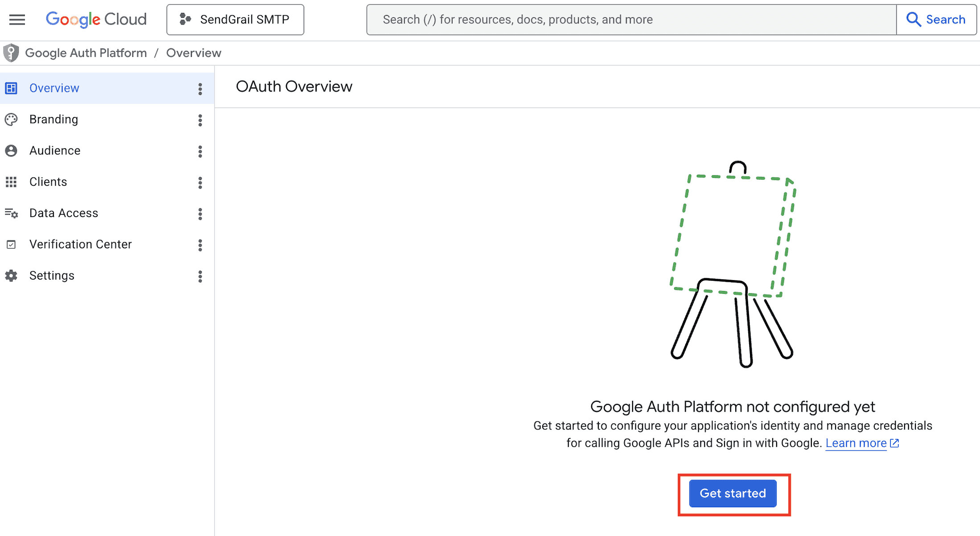Click the Google Cloud logo
Image resolution: width=980 pixels, height=536 pixels.
[96, 20]
